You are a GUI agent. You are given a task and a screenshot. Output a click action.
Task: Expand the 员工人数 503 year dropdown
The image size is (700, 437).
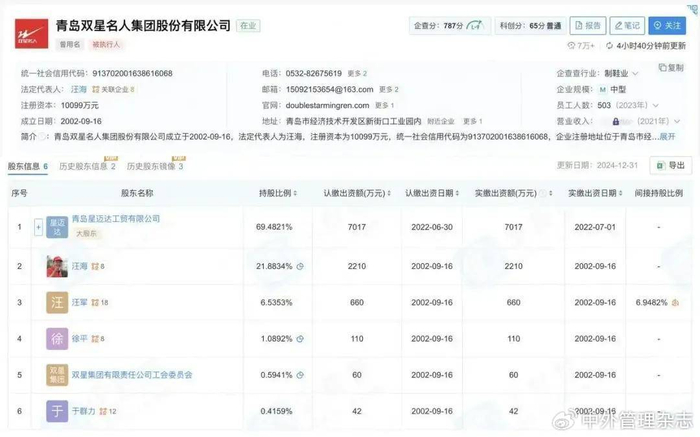(x=655, y=105)
